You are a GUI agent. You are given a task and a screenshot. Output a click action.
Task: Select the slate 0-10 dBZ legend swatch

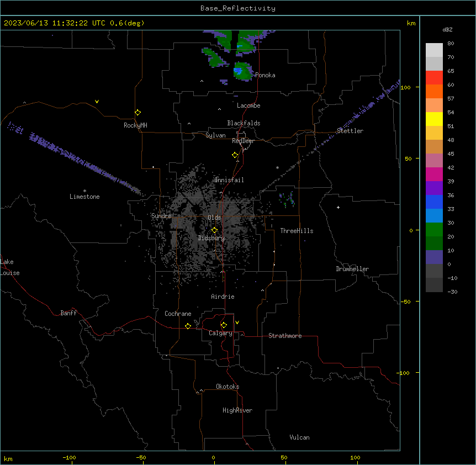(x=434, y=257)
